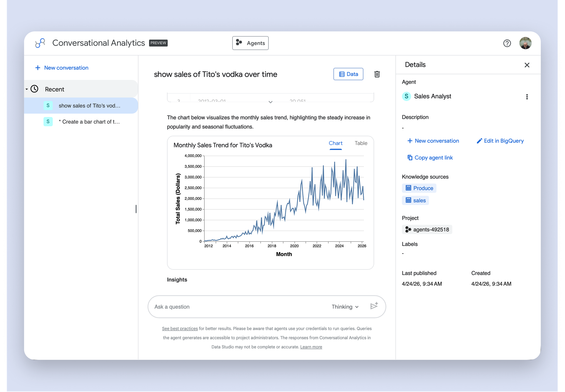Delete conversation with the trash icon
Image resolution: width=565 pixels, height=392 pixels.
click(377, 74)
